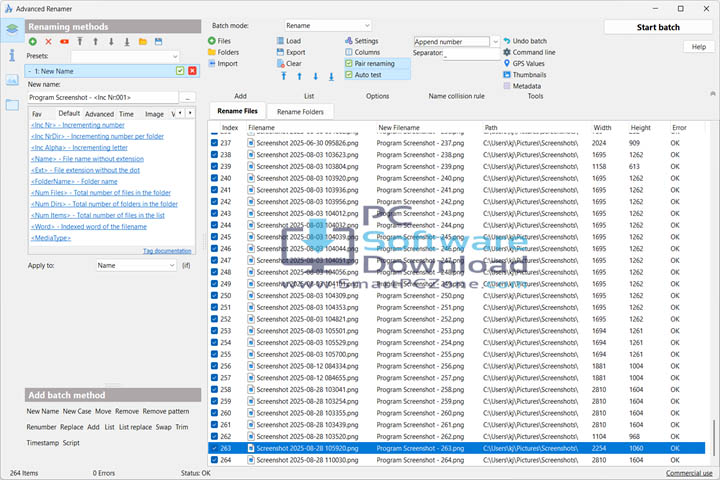Uncheck the checkbox for row 264
The image size is (720, 480).
click(x=214, y=460)
